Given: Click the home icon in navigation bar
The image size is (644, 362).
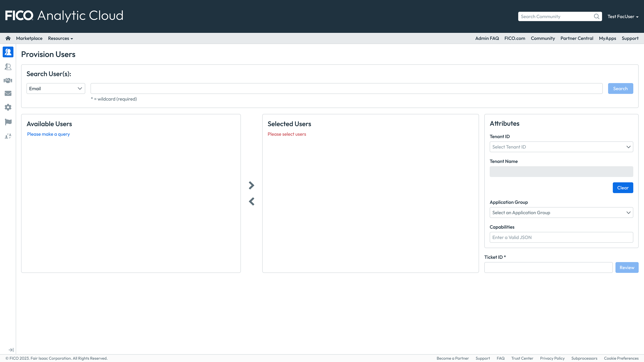Looking at the screenshot, I should point(8,38).
